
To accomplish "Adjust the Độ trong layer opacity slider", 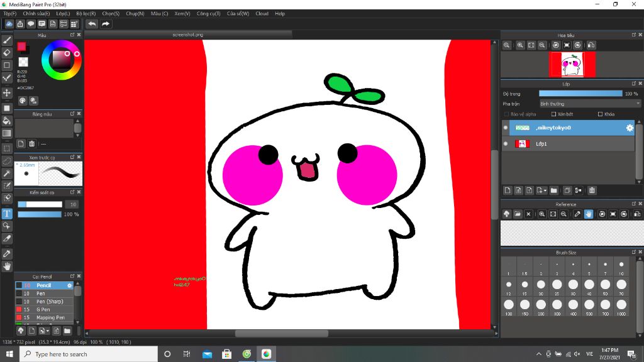I will coord(580,94).
